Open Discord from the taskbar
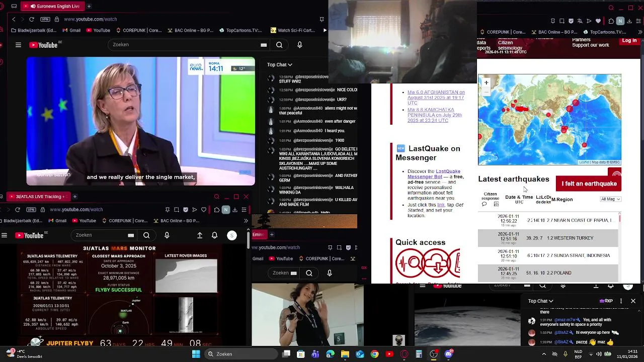 (449, 354)
